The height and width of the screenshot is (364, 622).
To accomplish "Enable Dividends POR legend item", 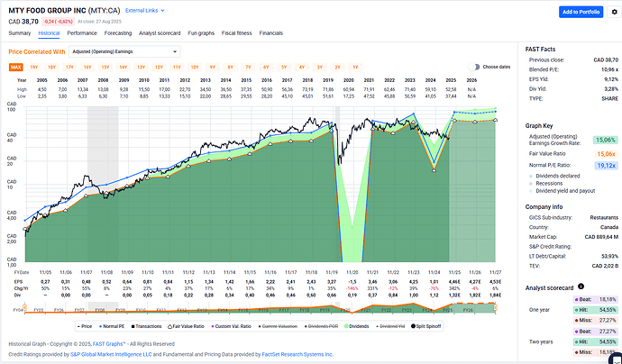I will point(321,326).
